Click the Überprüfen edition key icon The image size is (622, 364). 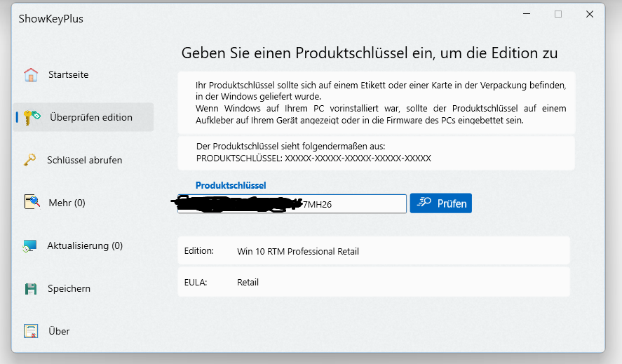tap(32, 117)
